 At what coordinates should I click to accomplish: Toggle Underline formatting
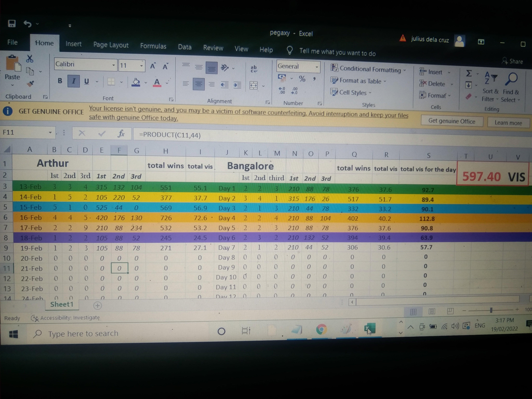tap(87, 81)
